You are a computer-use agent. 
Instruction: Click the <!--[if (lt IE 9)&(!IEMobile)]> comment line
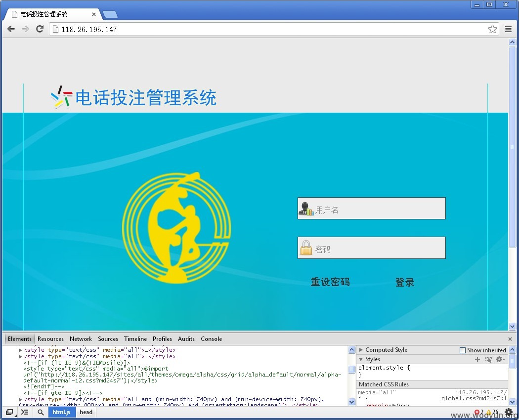77,363
